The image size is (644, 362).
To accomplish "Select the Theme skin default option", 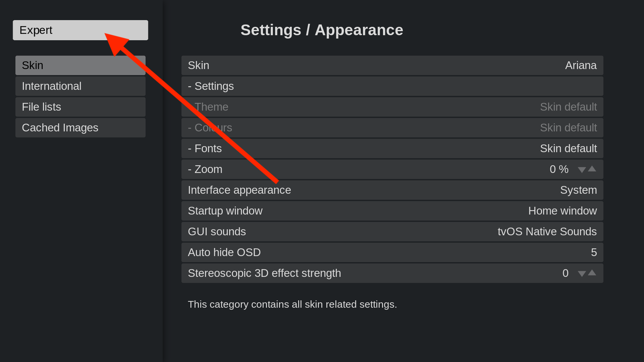I will (392, 107).
